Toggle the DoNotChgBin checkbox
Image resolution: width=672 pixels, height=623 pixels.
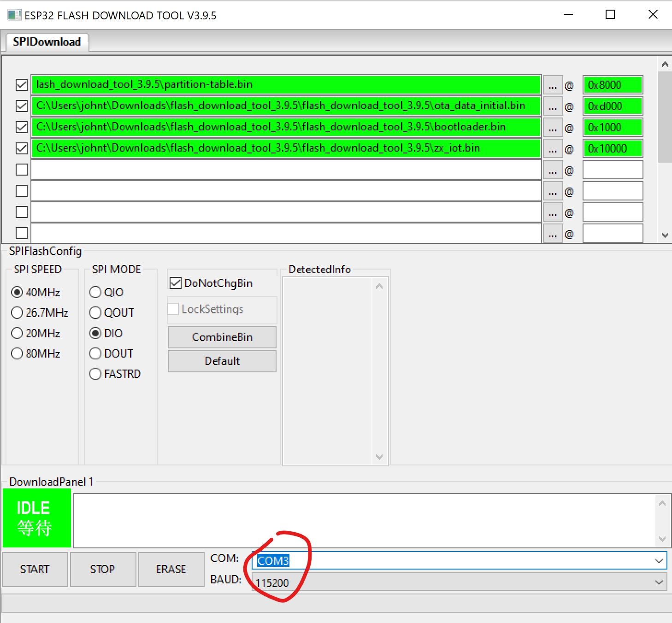click(175, 283)
